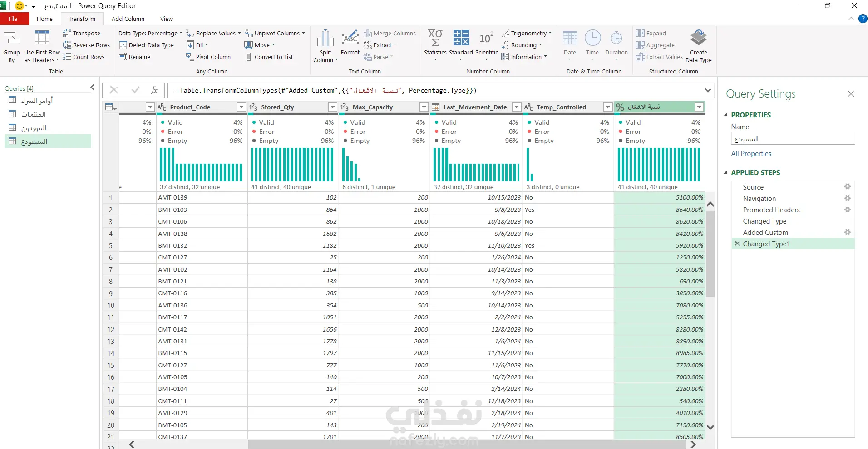Click the Create Data Type icon
The image size is (868, 449).
click(698, 38)
